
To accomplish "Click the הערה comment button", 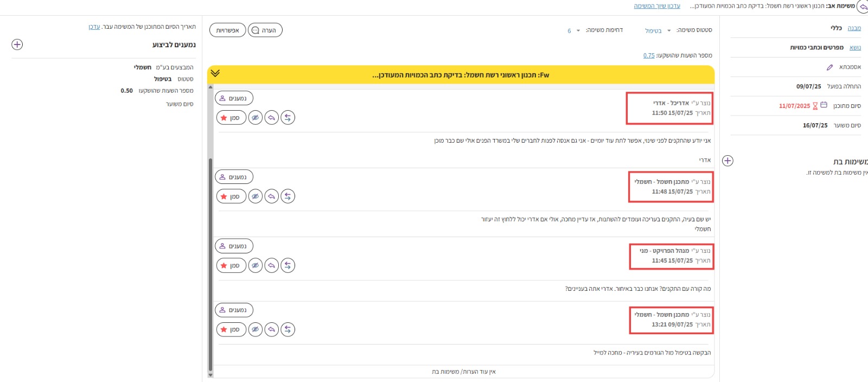I will pyautogui.click(x=265, y=30).
